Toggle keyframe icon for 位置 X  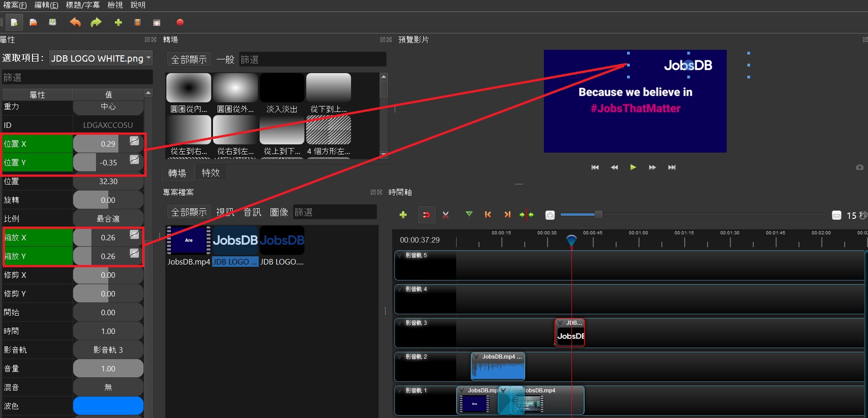click(134, 141)
